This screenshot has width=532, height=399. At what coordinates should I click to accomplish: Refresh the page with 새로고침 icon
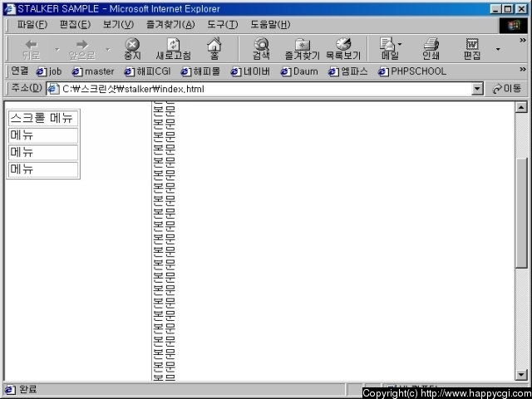click(x=174, y=49)
